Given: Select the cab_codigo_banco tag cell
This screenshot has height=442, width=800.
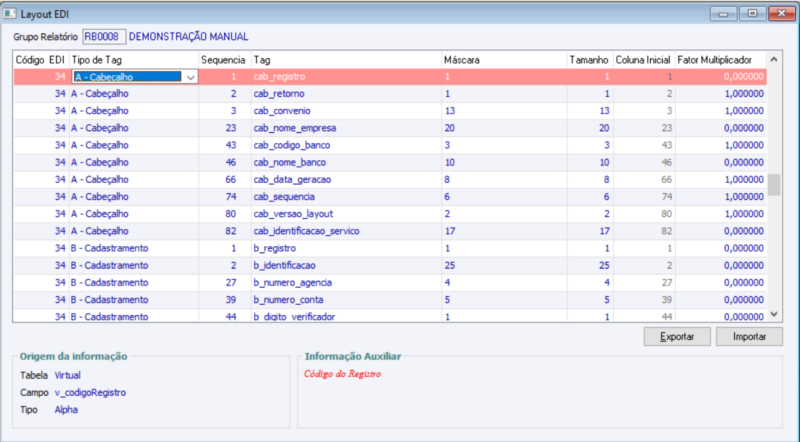Looking at the screenshot, I should click(346, 145).
